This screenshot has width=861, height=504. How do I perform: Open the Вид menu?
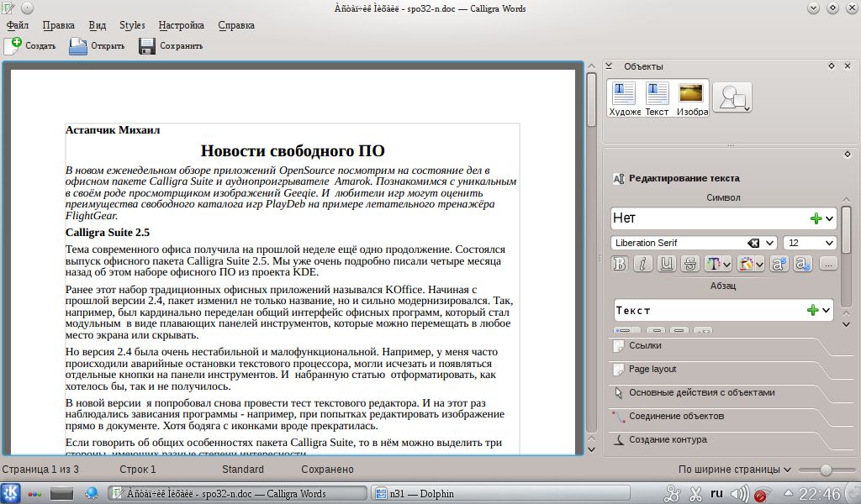pos(98,25)
